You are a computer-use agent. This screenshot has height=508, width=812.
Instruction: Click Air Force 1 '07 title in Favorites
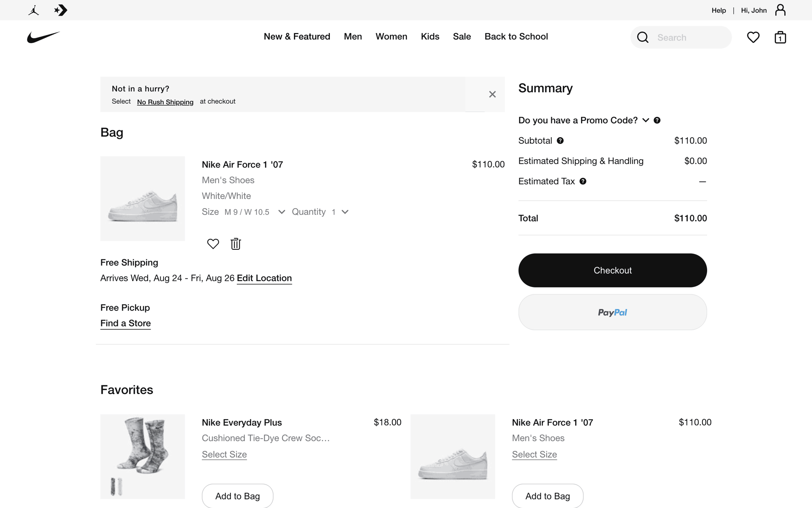click(552, 422)
